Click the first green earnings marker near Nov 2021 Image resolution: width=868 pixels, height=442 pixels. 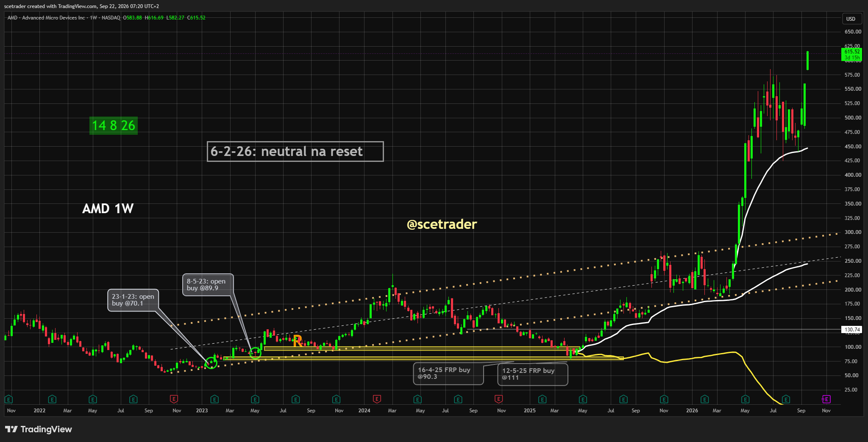click(8, 399)
